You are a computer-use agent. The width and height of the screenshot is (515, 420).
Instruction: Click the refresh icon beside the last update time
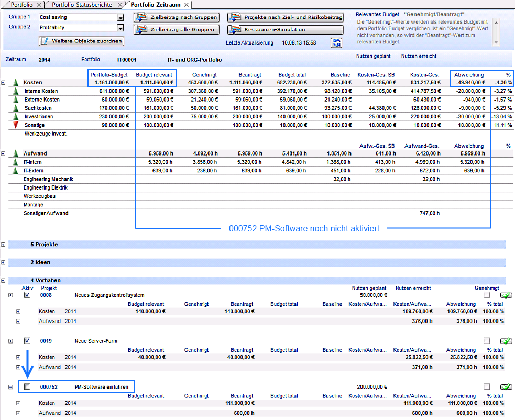[336, 42]
